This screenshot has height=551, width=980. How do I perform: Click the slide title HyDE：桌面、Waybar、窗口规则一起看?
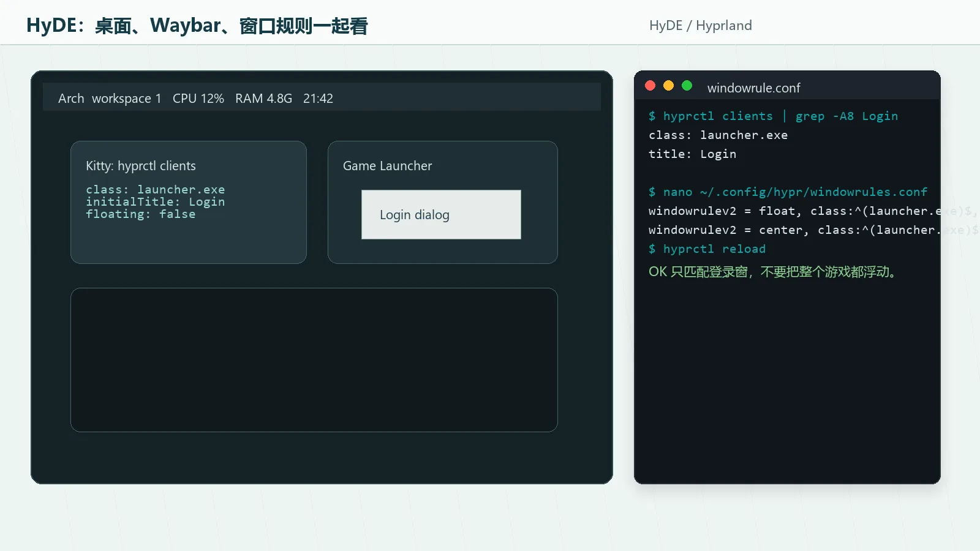click(197, 26)
